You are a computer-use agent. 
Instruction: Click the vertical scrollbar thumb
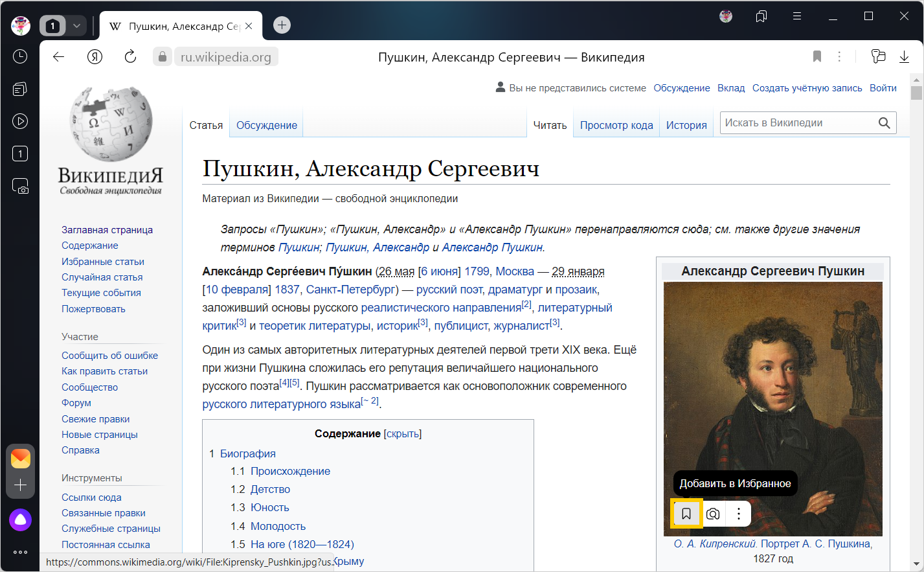pos(916,93)
